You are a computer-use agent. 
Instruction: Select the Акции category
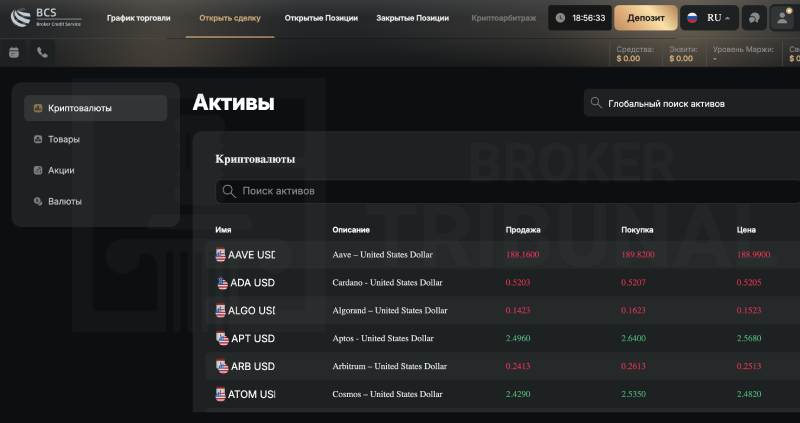click(x=61, y=170)
